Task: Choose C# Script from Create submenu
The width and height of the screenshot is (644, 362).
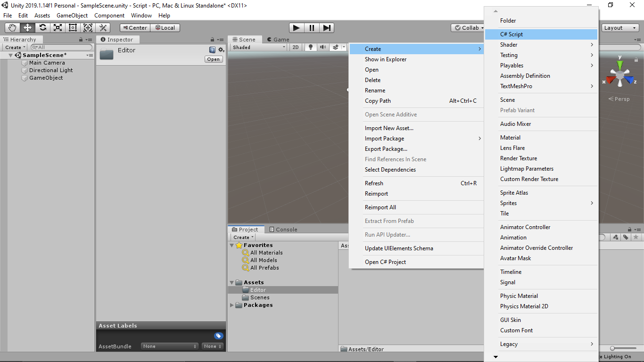Action: coord(541,34)
